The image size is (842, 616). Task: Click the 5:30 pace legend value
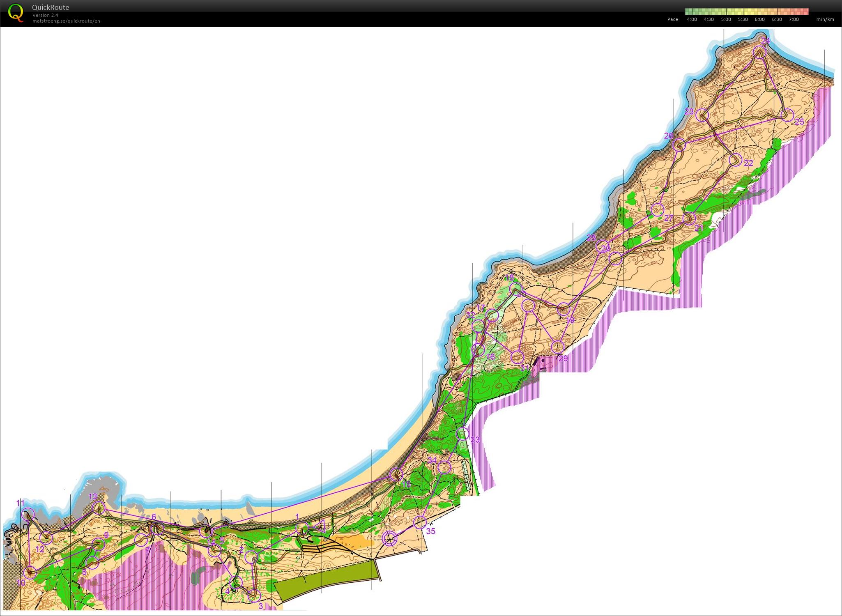743,19
